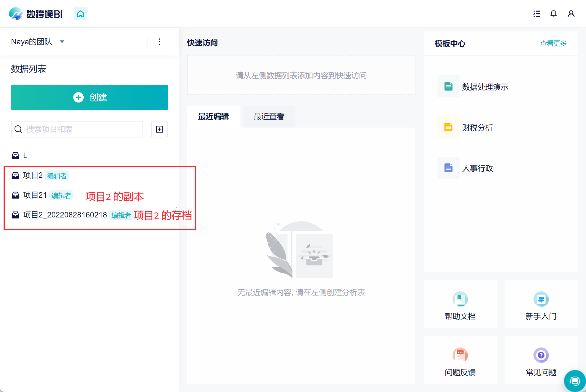Image resolution: width=586 pixels, height=392 pixels.
Task: Click the new folder plus-square icon
Action: tap(160, 129)
